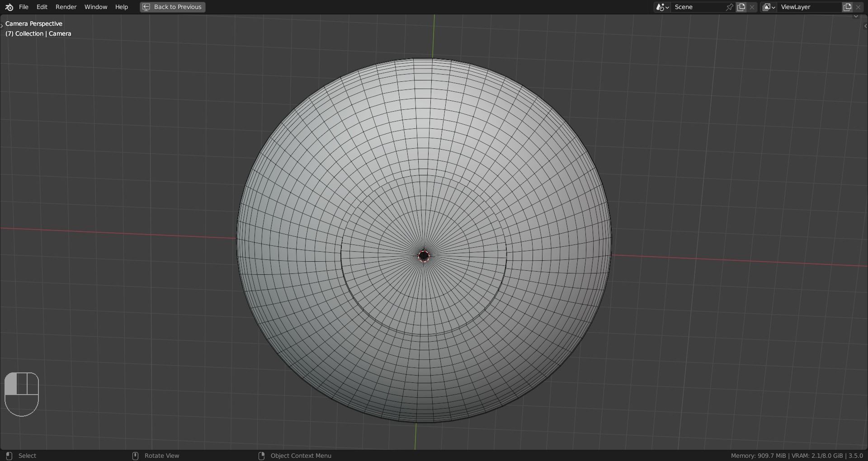Image resolution: width=868 pixels, height=461 pixels.
Task: Open the Render menu
Action: pos(66,7)
